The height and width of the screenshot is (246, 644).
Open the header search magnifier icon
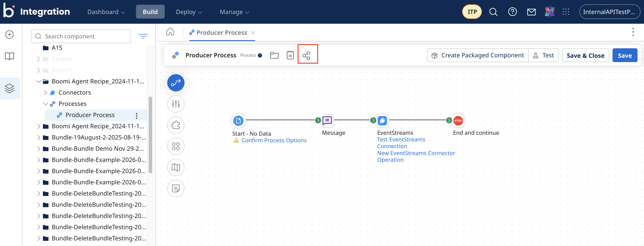coord(493,12)
